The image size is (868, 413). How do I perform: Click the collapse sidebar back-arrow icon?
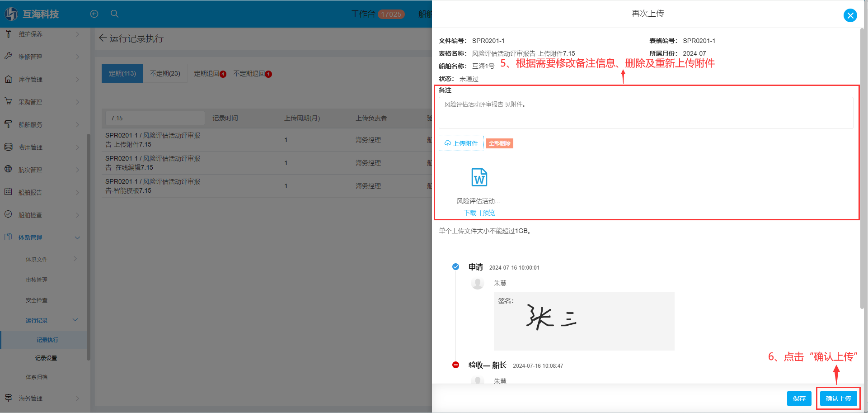click(x=94, y=14)
